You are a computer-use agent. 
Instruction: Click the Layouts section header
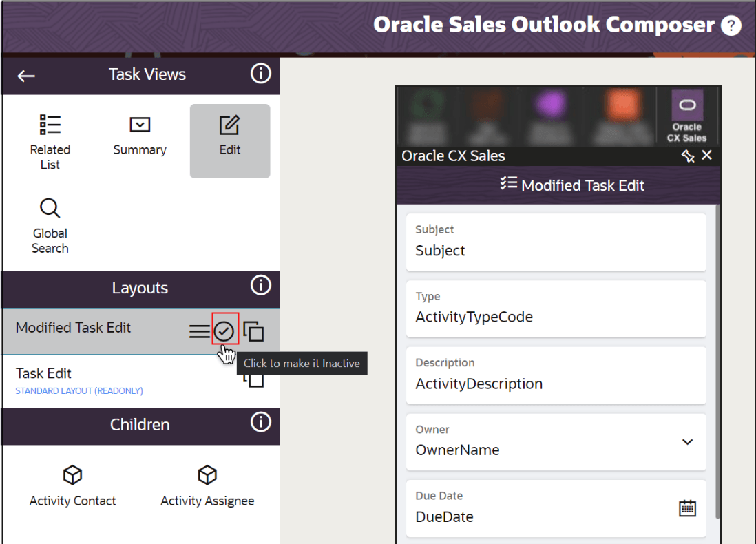[x=140, y=290]
